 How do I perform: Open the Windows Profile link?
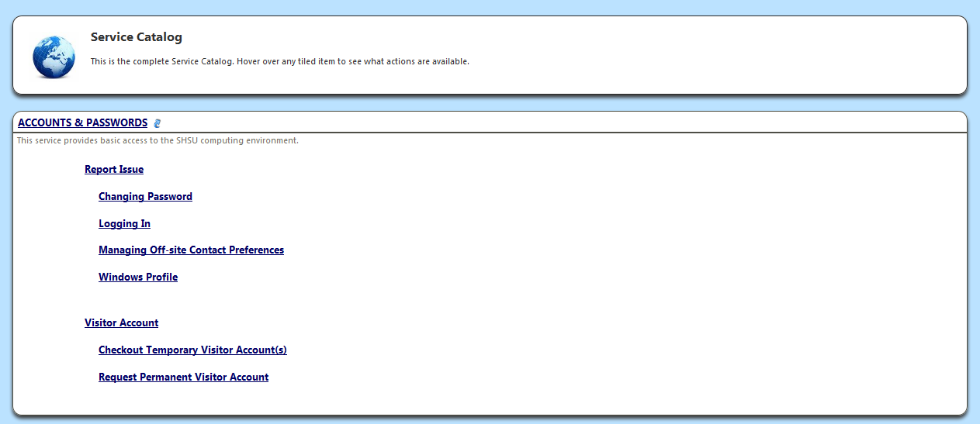pyautogui.click(x=138, y=277)
